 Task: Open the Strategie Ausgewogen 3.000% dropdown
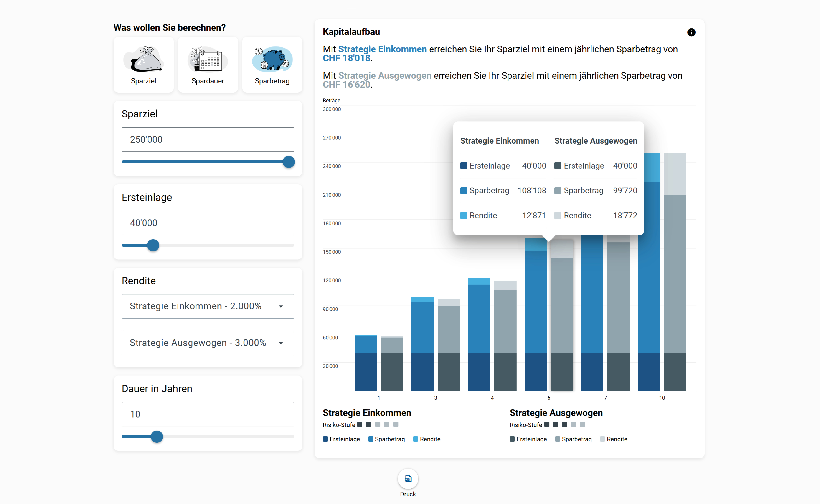pyautogui.click(x=208, y=343)
